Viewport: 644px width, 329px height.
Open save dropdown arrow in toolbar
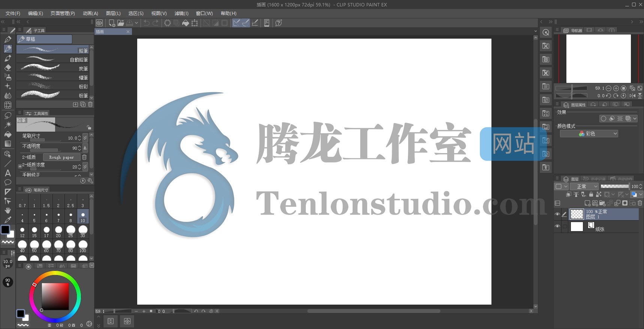pyautogui.click(x=136, y=23)
